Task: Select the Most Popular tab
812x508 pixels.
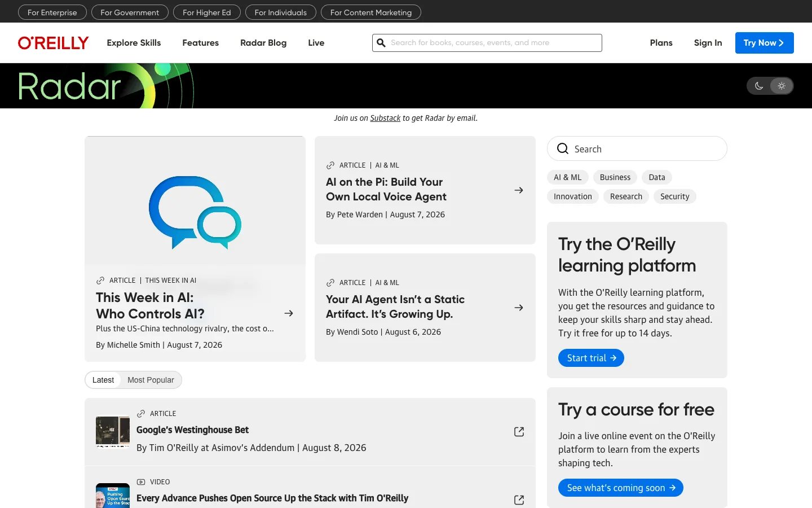Action: click(x=151, y=380)
